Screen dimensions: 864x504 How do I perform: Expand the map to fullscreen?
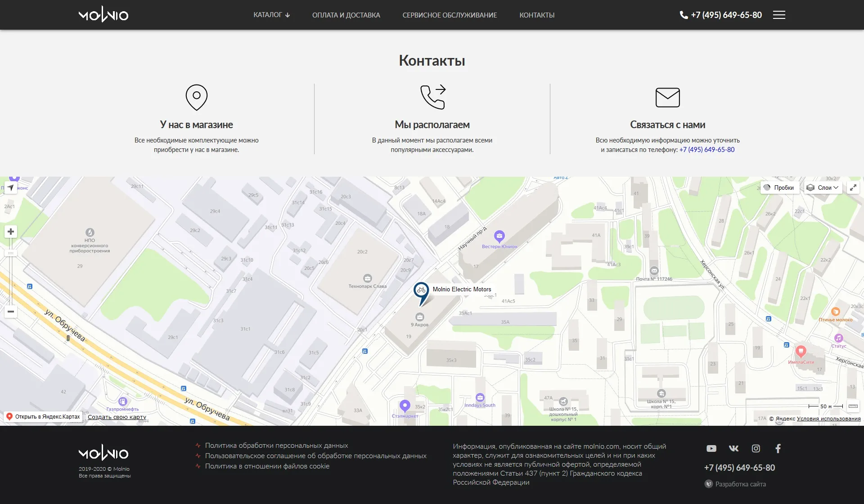click(853, 188)
